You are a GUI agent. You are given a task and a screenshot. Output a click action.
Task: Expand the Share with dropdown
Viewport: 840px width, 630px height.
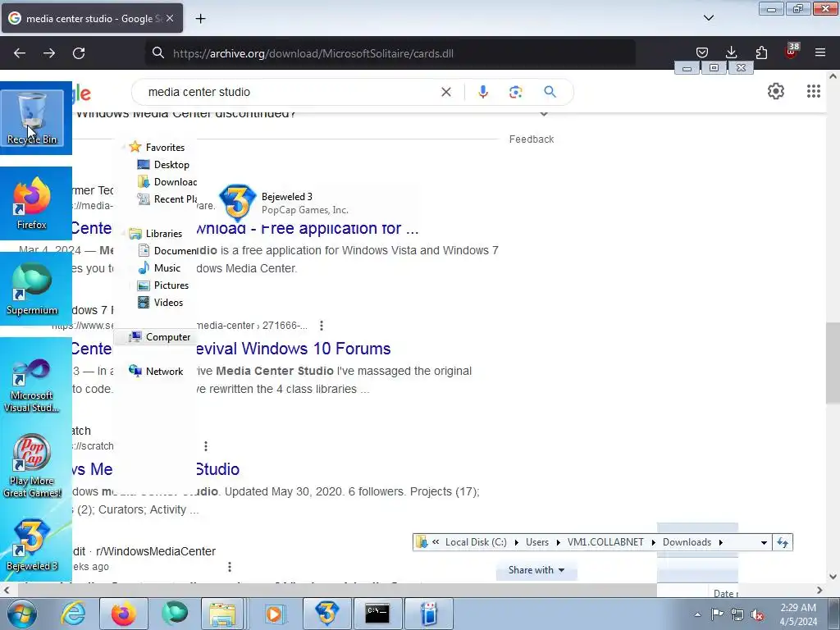click(536, 570)
